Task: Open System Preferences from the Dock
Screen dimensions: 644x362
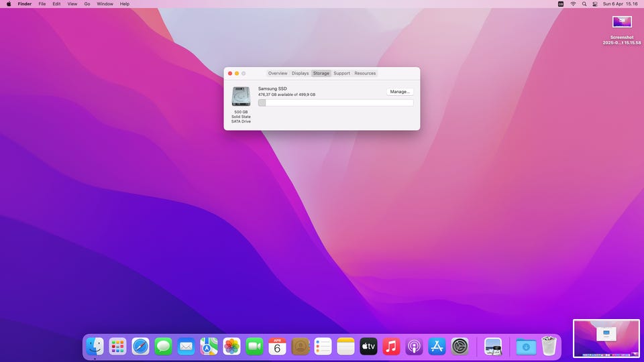Action: pyautogui.click(x=460, y=347)
